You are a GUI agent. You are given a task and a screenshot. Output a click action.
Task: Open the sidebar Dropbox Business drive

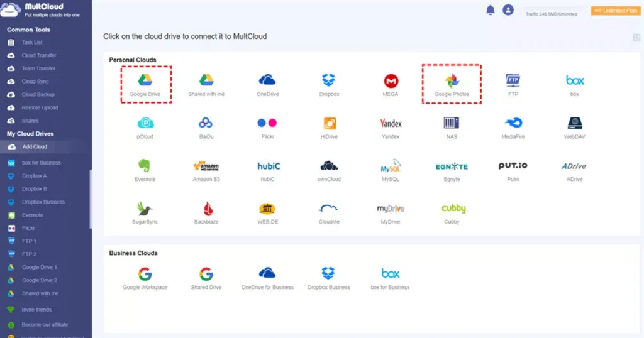click(43, 202)
